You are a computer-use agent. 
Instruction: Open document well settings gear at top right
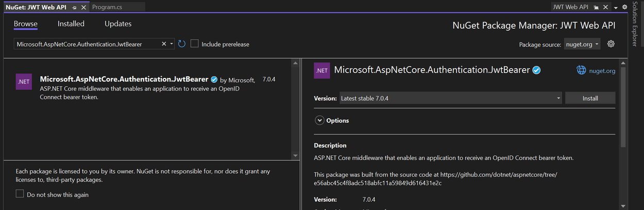(x=624, y=7)
